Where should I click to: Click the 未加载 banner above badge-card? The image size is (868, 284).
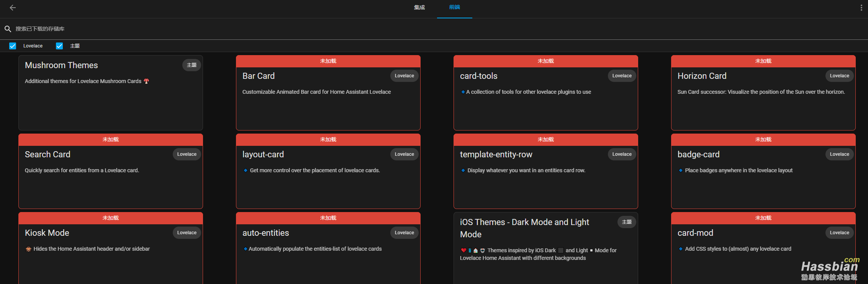763,140
